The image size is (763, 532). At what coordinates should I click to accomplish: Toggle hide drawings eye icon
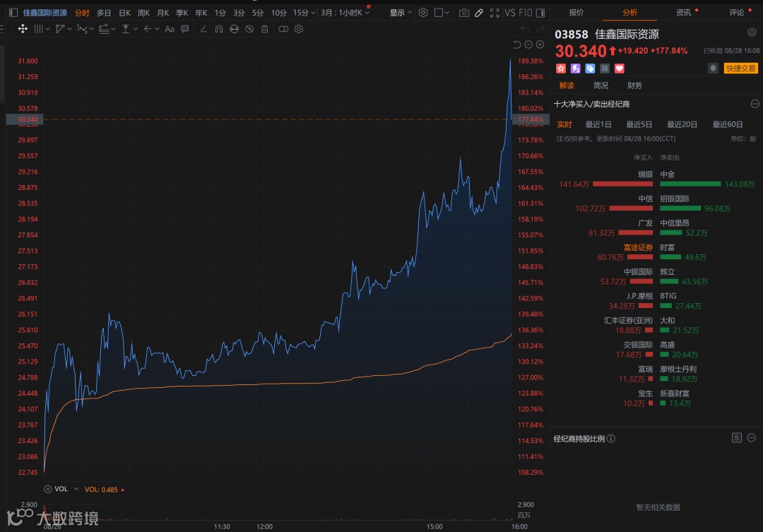(249, 29)
